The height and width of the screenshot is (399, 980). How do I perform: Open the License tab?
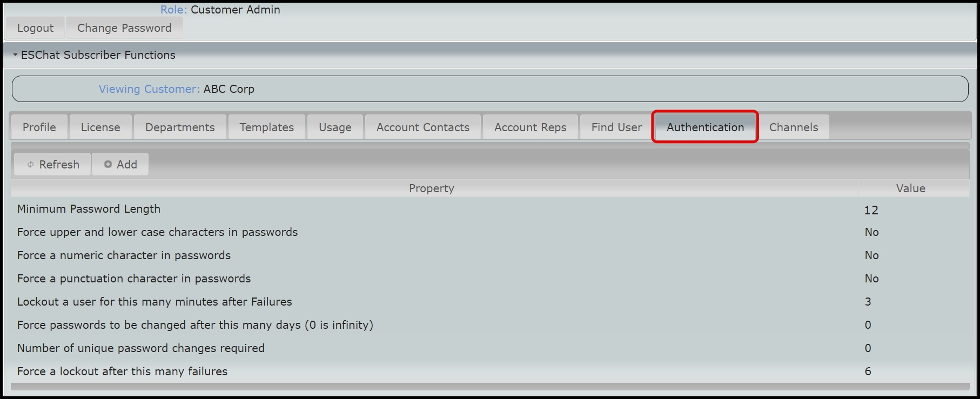[100, 127]
